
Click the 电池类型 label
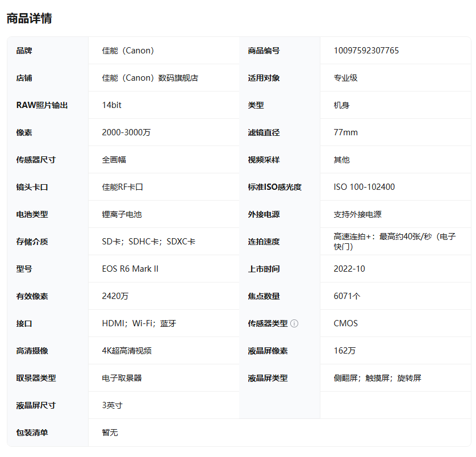coord(32,214)
